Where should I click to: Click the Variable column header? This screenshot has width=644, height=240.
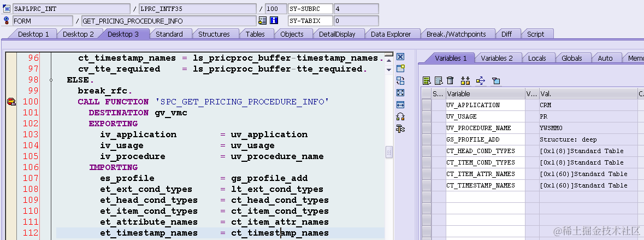(486, 93)
